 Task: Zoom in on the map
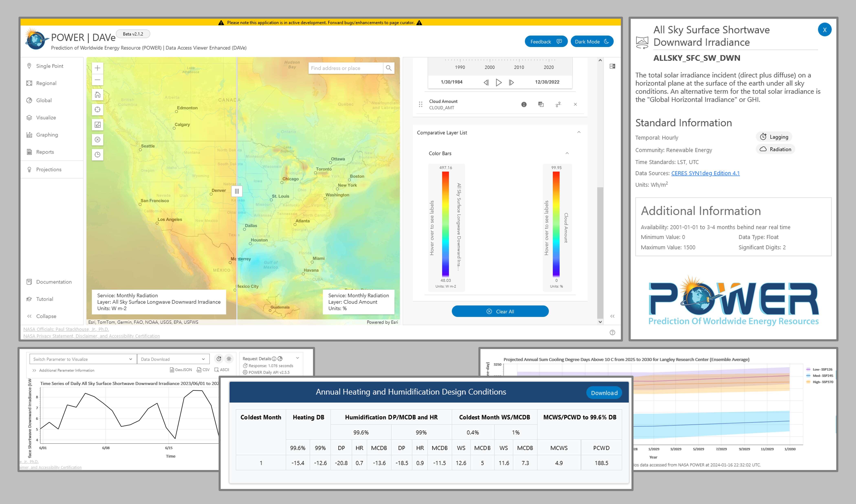click(x=98, y=68)
